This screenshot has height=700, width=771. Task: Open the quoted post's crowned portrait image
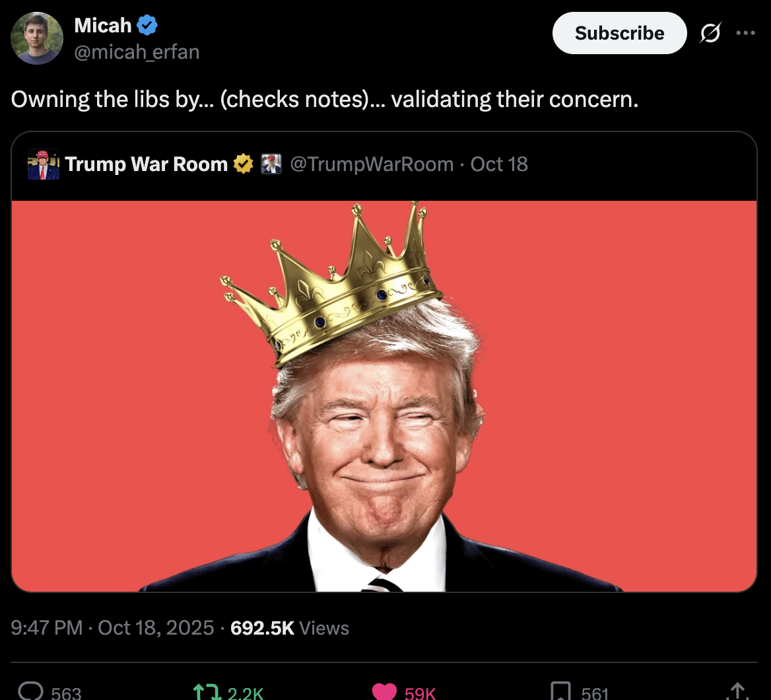pos(384,396)
